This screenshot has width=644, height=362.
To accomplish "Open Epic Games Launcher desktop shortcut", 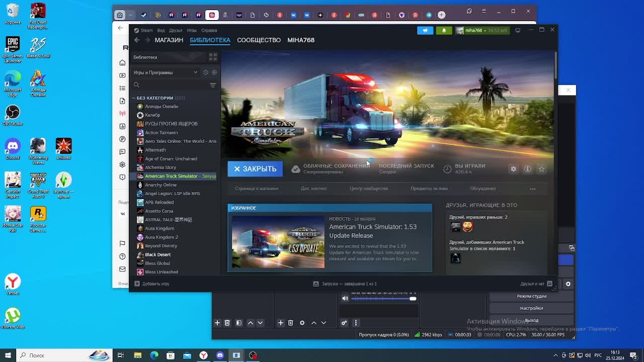I will (13, 49).
